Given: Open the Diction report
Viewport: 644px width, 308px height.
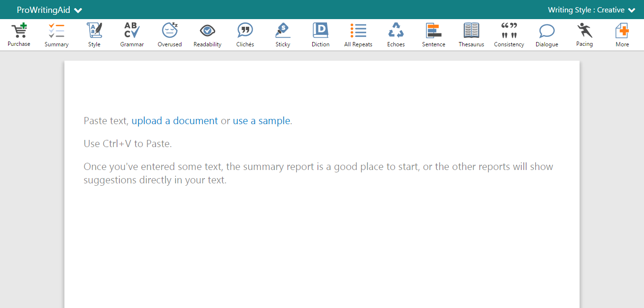Looking at the screenshot, I should pyautogui.click(x=321, y=35).
